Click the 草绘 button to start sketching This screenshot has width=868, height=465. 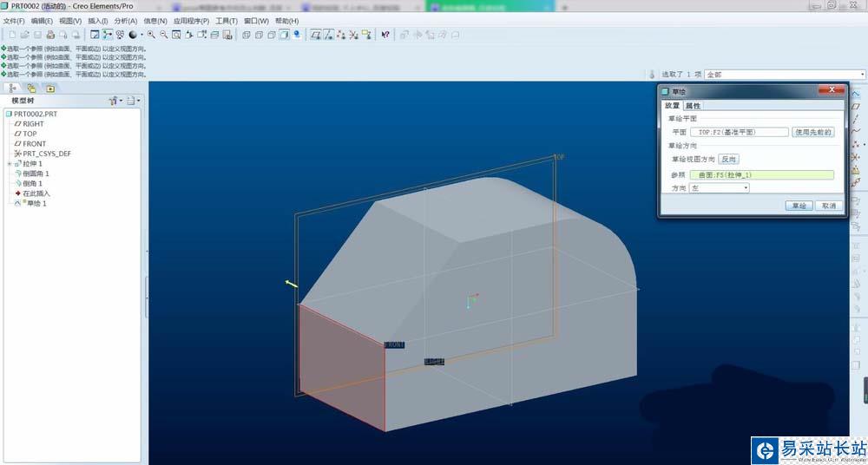799,206
